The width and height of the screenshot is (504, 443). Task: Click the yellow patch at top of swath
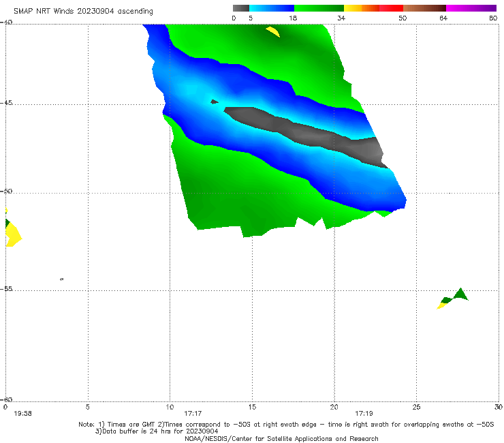pyautogui.click(x=273, y=31)
